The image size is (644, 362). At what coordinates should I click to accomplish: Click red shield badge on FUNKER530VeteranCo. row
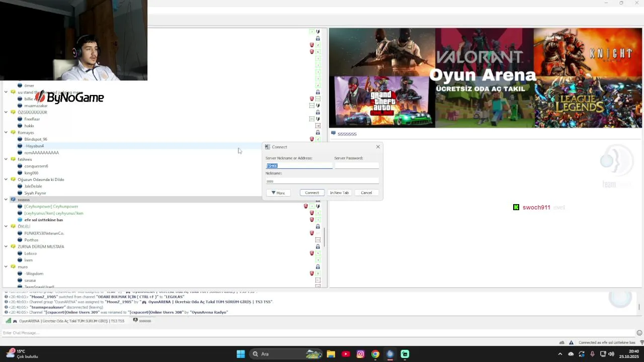tap(312, 233)
